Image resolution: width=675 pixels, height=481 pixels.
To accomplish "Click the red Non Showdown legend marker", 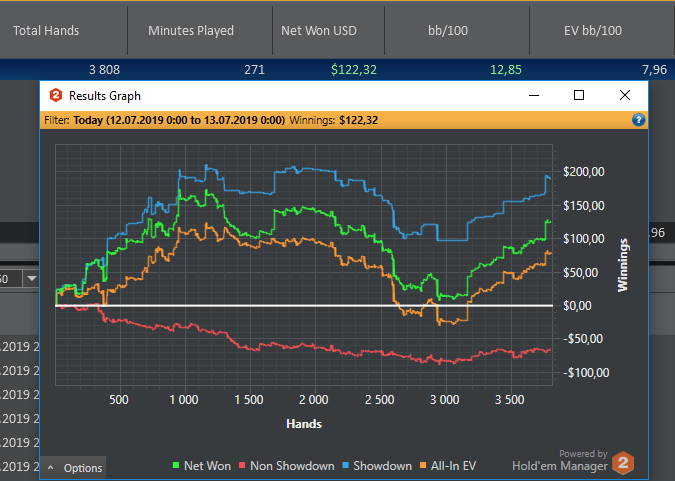I will [241, 466].
